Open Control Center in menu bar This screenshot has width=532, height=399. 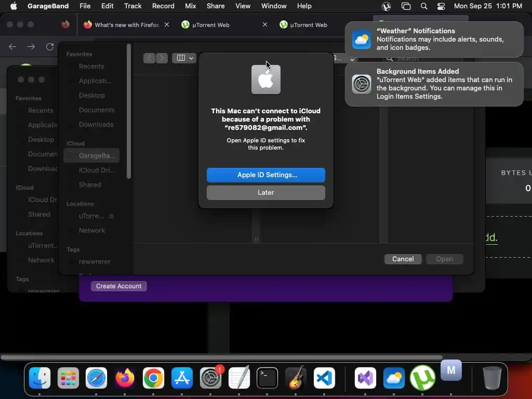(x=441, y=6)
